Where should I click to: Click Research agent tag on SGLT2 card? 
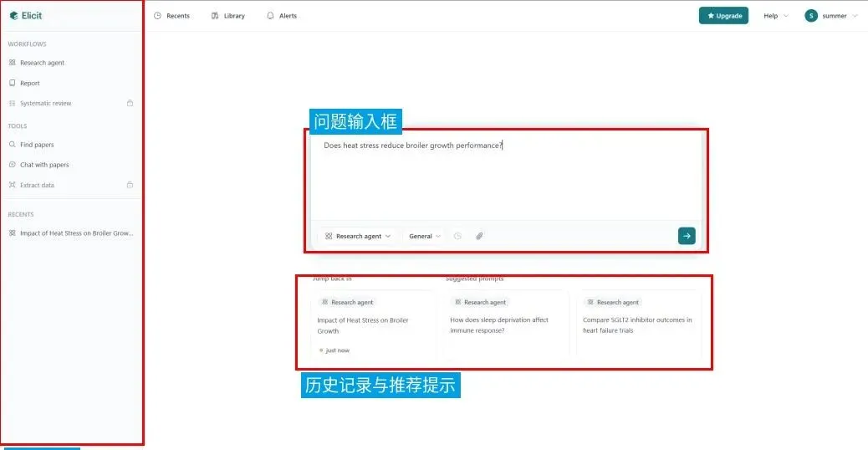click(x=613, y=302)
